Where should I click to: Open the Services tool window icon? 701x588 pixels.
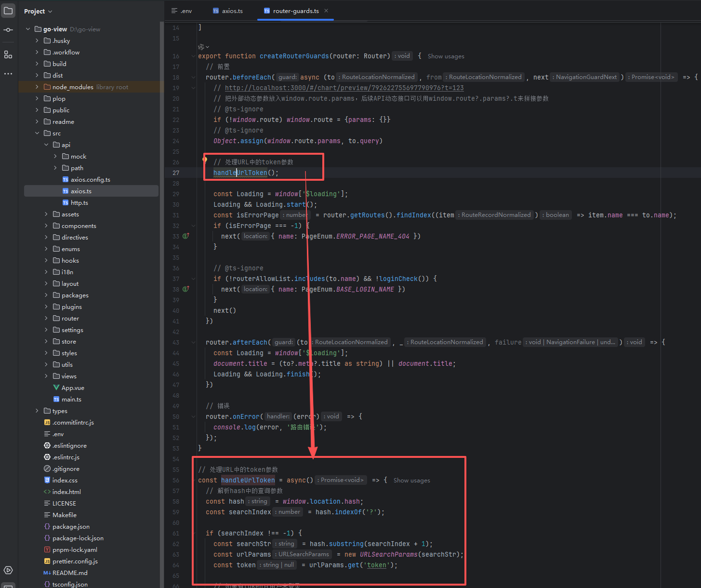(8, 570)
